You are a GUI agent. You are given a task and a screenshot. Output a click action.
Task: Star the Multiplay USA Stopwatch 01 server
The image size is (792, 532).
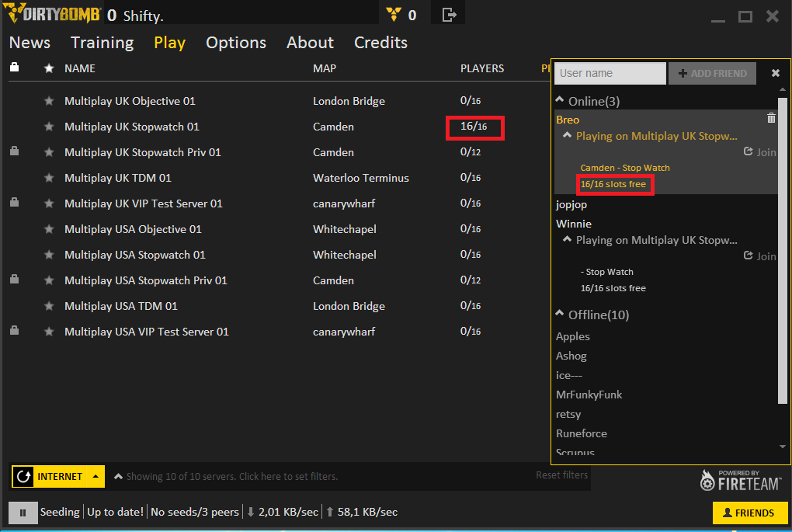point(49,255)
